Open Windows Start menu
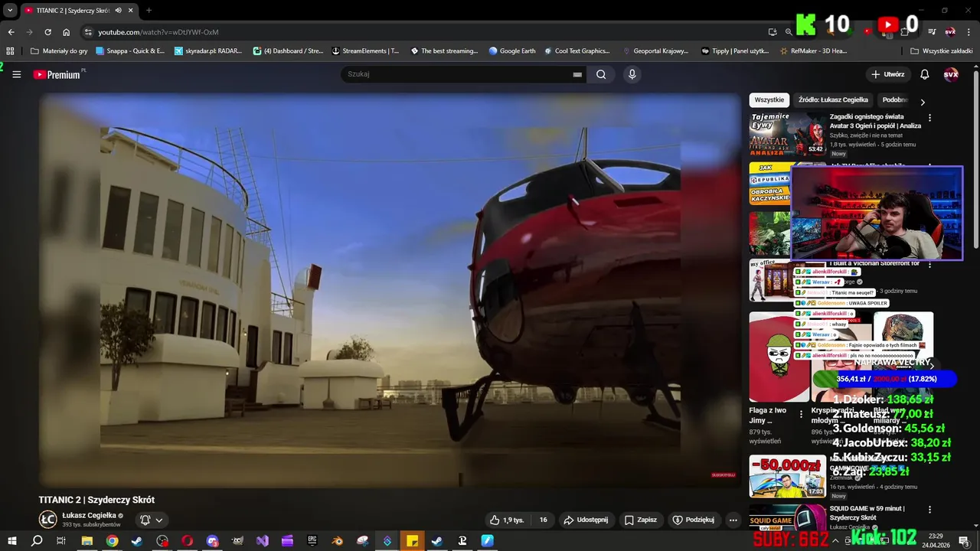 [11, 541]
